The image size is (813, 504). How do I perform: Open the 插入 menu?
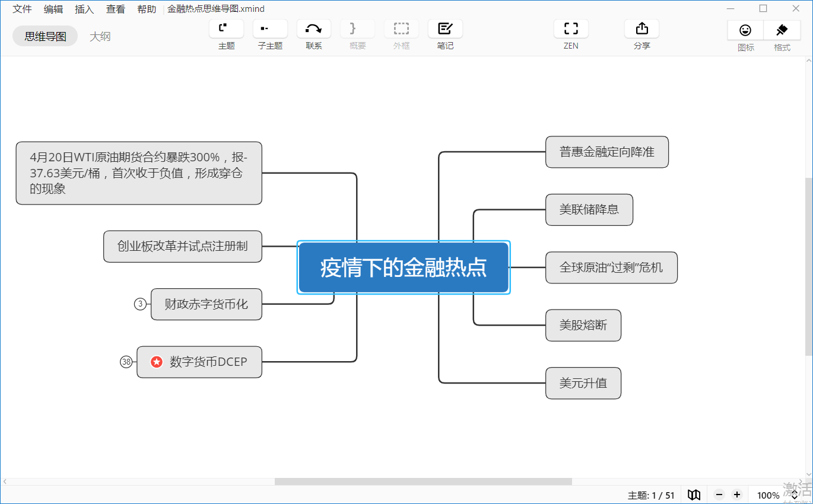click(84, 9)
